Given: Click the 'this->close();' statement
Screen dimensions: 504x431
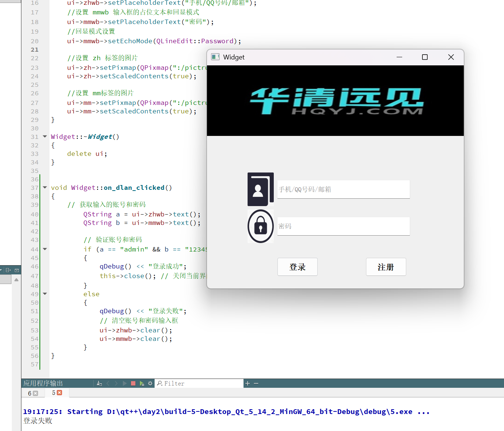Looking at the screenshot, I should [128, 276].
